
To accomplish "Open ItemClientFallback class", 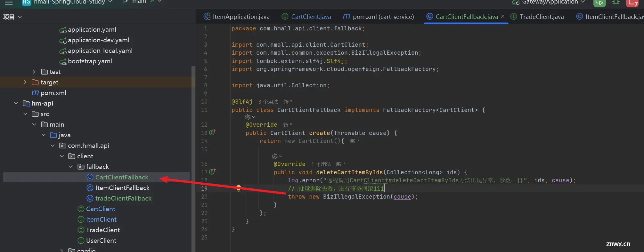I will pos(122,188).
